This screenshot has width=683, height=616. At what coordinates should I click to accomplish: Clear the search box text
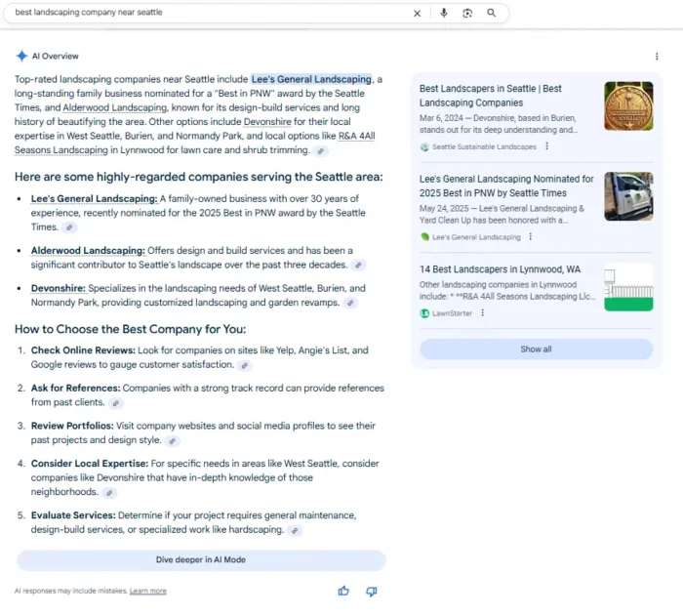click(x=418, y=14)
